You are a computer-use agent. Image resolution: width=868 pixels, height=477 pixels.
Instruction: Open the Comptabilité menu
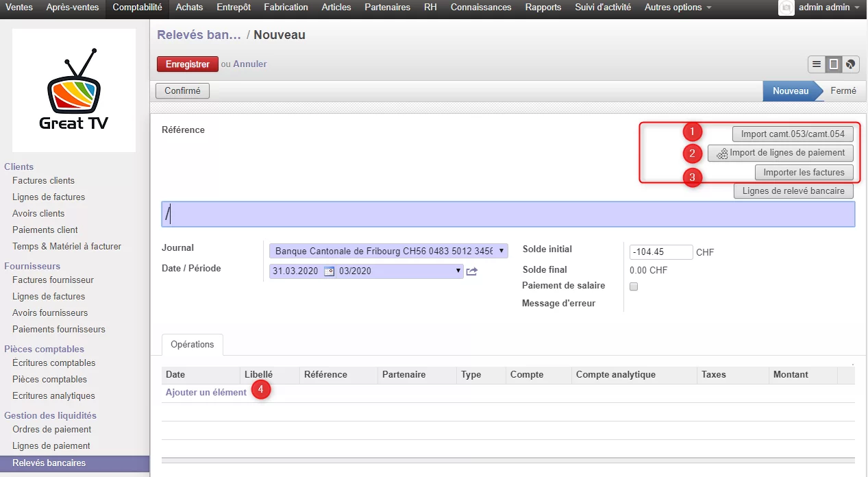(x=137, y=8)
